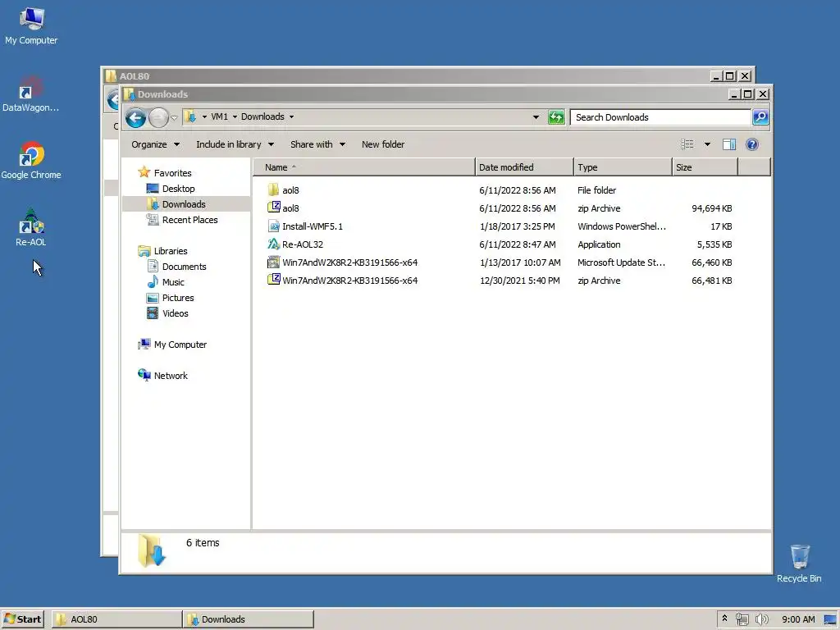Screen dimensions: 840x630
Task: Open the Re-AOL desktop shortcut
Action: coord(30,228)
